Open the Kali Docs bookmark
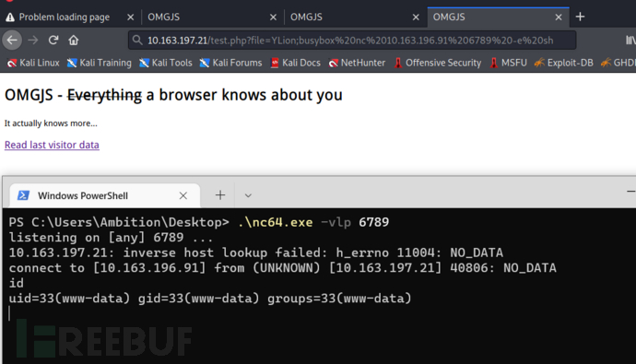Screen dimensions: 636x364 pyautogui.click(x=295, y=63)
